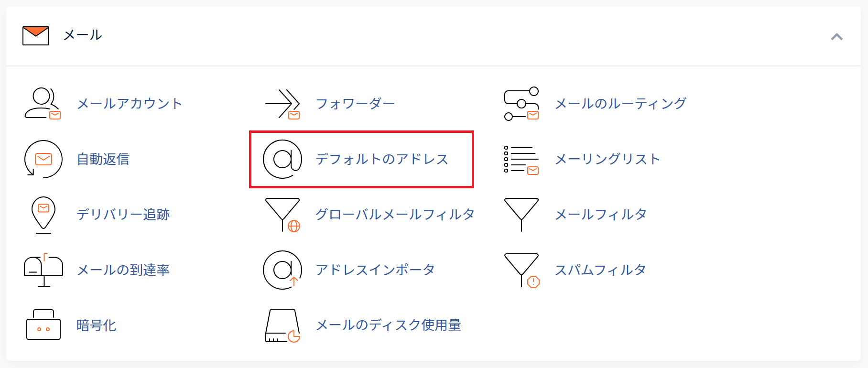Image resolution: width=868 pixels, height=368 pixels.
Task: Click the デリバリー追跡 location pin icon
Action: click(x=43, y=215)
